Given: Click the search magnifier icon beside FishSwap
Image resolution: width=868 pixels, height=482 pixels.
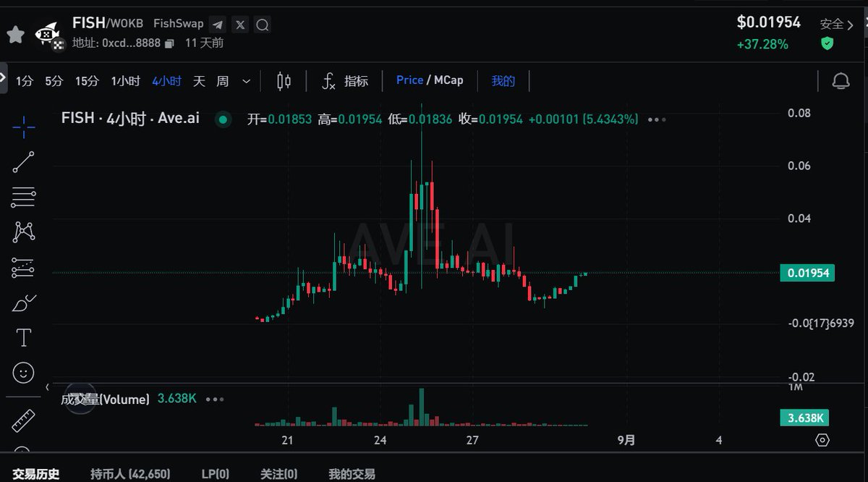Looking at the screenshot, I should pos(263,25).
